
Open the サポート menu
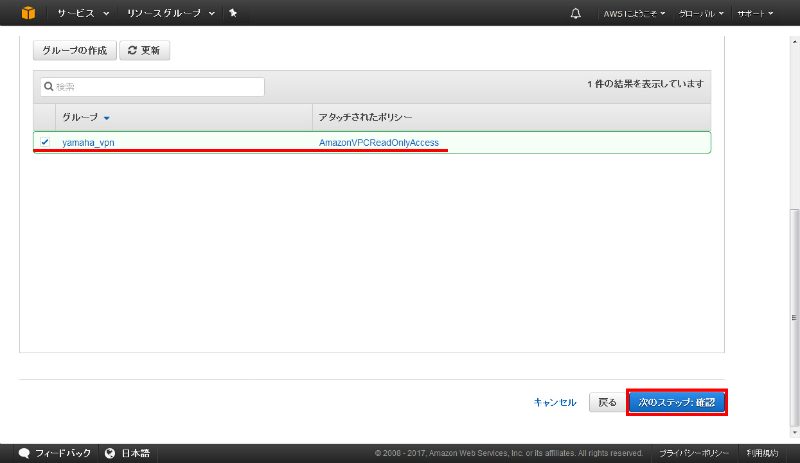click(755, 13)
